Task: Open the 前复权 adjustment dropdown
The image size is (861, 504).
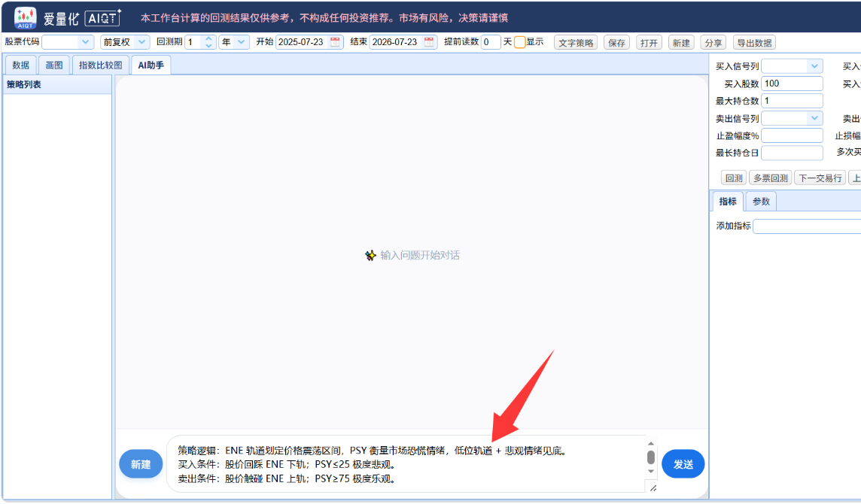Action: 125,41
